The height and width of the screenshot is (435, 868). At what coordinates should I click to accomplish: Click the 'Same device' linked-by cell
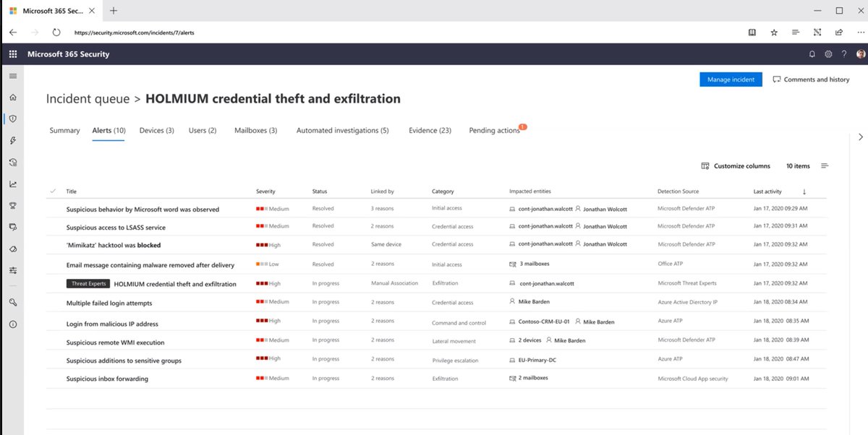tap(386, 244)
